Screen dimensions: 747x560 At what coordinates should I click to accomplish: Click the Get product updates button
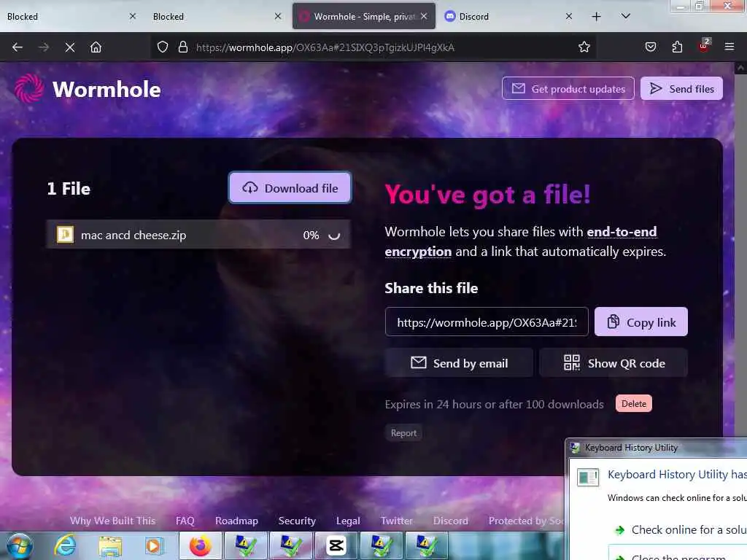point(568,88)
